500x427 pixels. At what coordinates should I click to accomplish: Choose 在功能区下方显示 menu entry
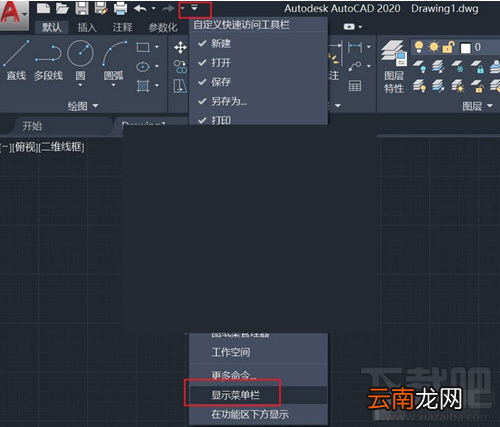click(x=258, y=415)
